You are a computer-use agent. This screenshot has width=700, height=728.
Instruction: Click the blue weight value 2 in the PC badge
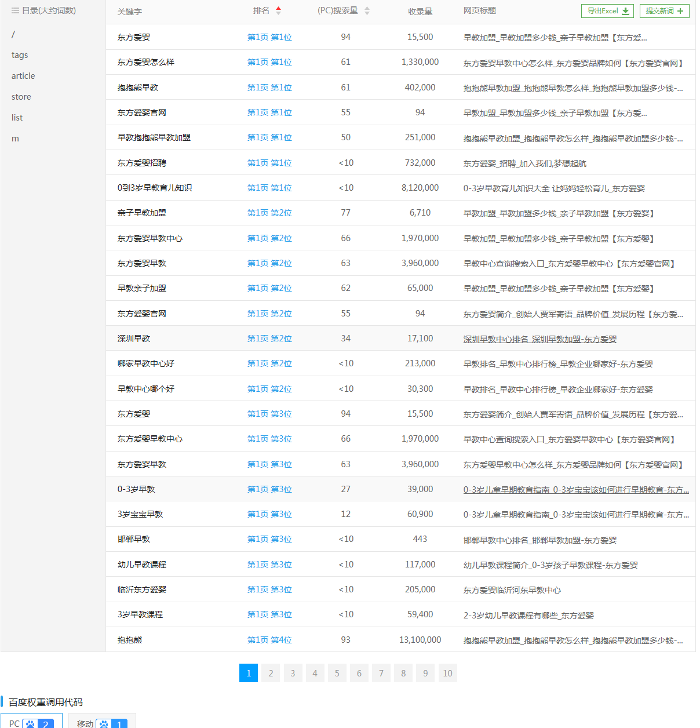pos(46,724)
